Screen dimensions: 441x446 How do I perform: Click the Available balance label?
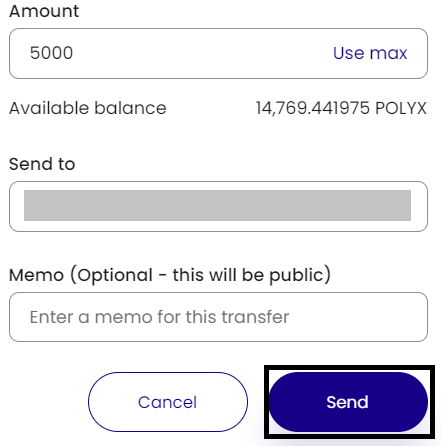click(88, 108)
